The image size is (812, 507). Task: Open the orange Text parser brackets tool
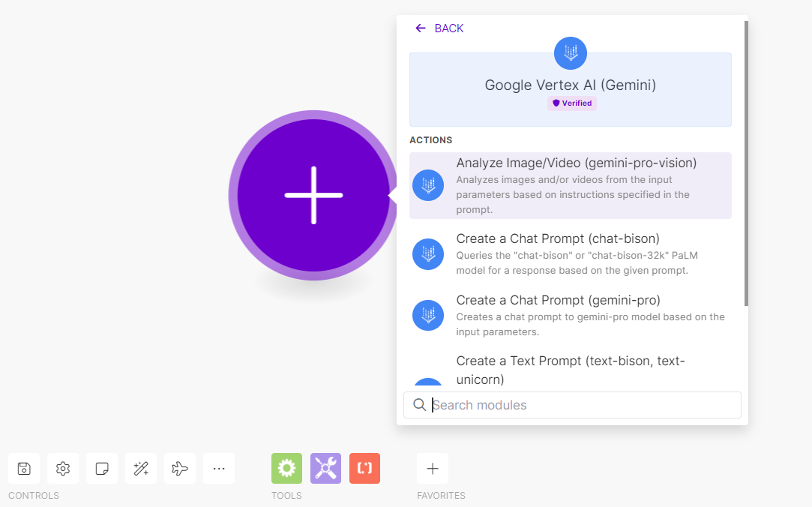pyautogui.click(x=364, y=468)
